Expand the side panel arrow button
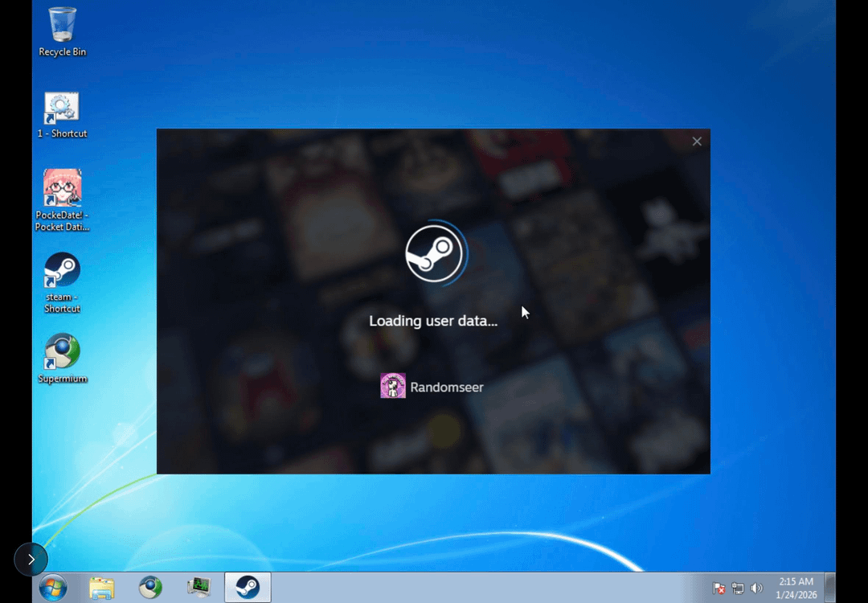Viewport: 868px width, 603px height. (31, 560)
